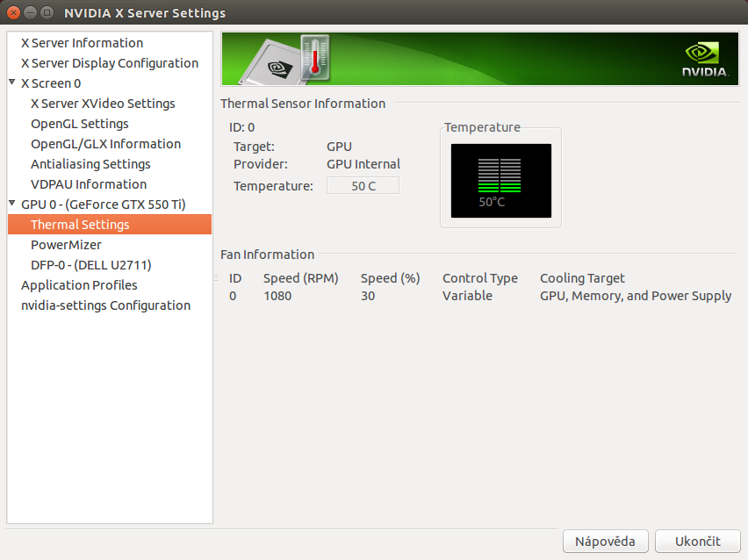This screenshot has width=748, height=560.
Task: Select Thermal Settings in sidebar
Action: (110, 225)
